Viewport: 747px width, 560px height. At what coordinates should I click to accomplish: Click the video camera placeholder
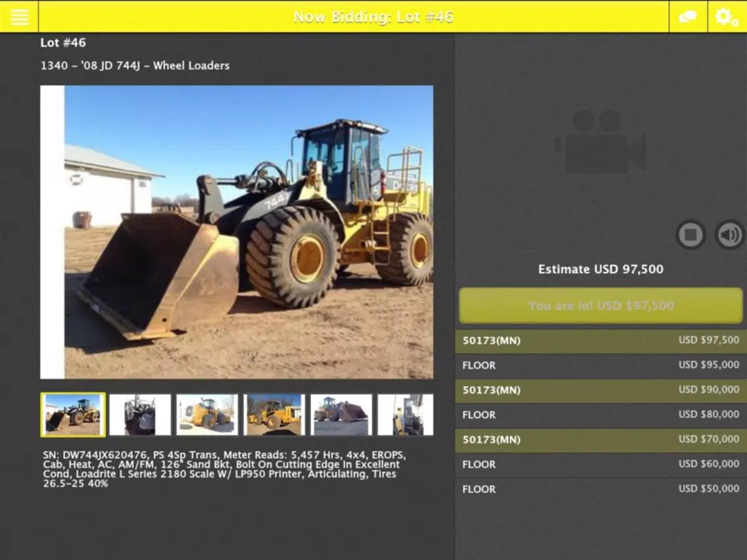[600, 142]
